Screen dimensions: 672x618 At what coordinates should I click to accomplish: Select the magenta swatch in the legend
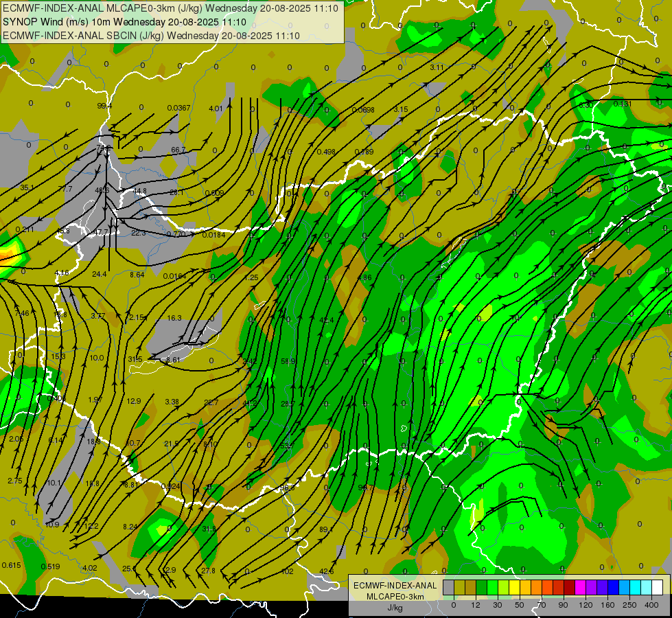[x=580, y=587]
